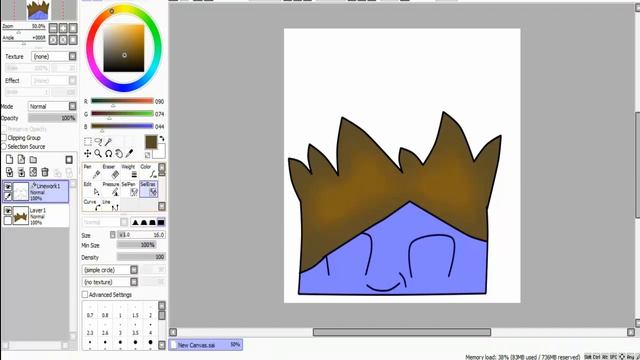The height and width of the screenshot is (360, 640).
Task: Select the Pressure tool
Action: pos(110,189)
